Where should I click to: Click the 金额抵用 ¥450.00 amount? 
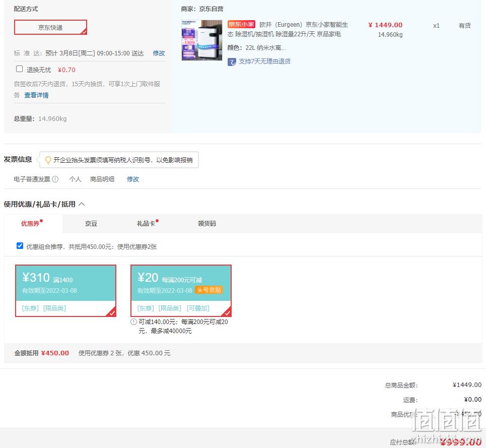point(55,353)
